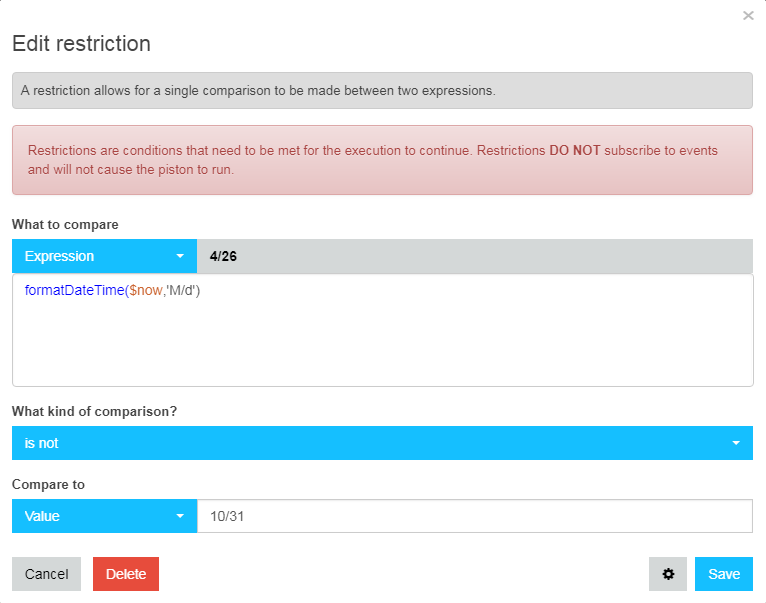
Task: Cancel editing the restriction
Action: coord(46,574)
